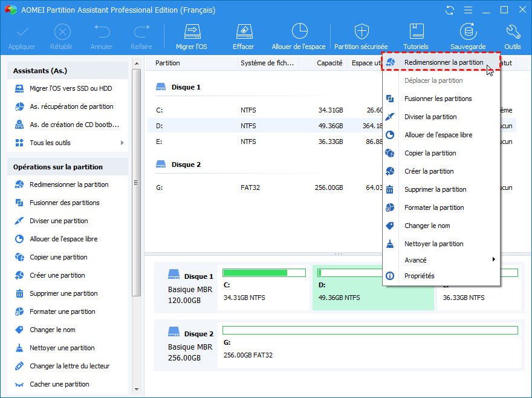Viewport: 532px width, 398px height.
Task: Click the refresh icon in title bar
Action: (x=449, y=10)
